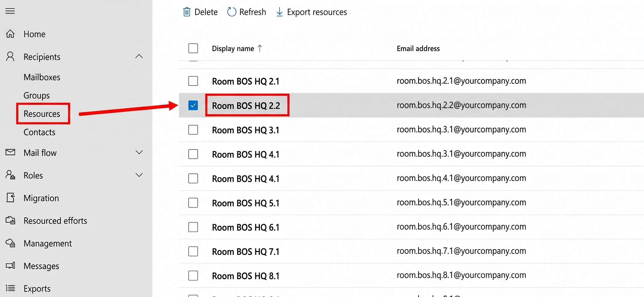644x297 pixels.
Task: Open Mailboxes under Recipients
Action: pyautogui.click(x=42, y=77)
